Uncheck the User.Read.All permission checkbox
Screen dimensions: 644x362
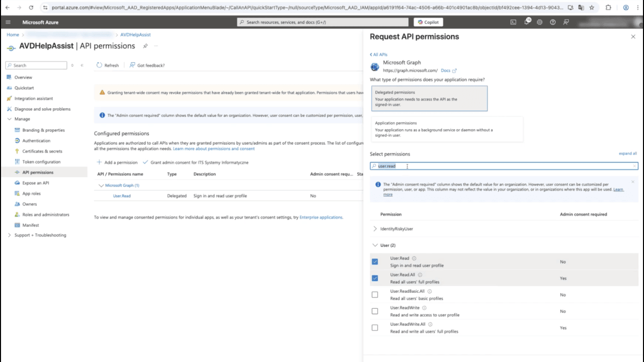coord(375,278)
